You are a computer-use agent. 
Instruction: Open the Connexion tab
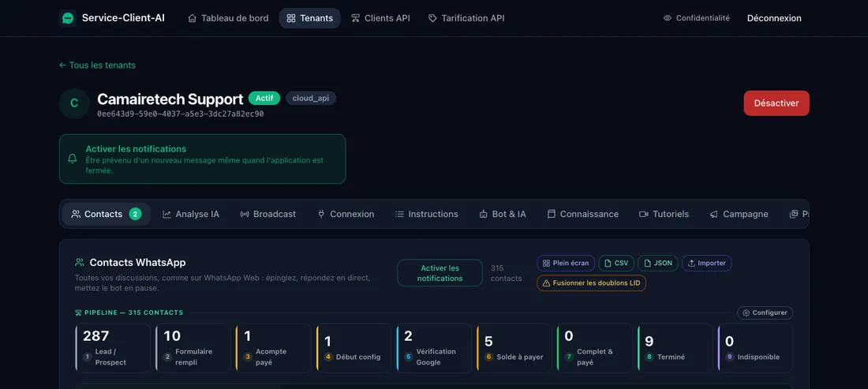pyautogui.click(x=346, y=214)
